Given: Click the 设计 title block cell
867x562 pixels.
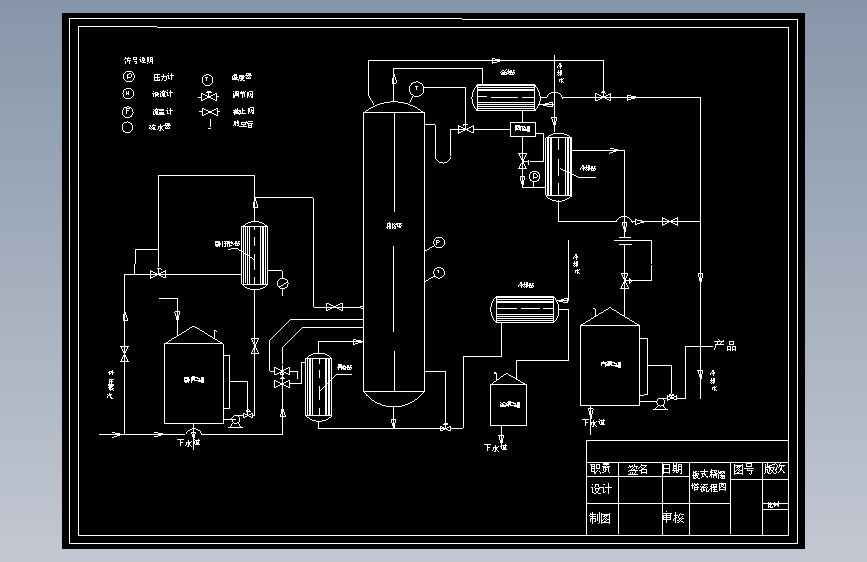Looking at the screenshot, I should coord(601,489).
